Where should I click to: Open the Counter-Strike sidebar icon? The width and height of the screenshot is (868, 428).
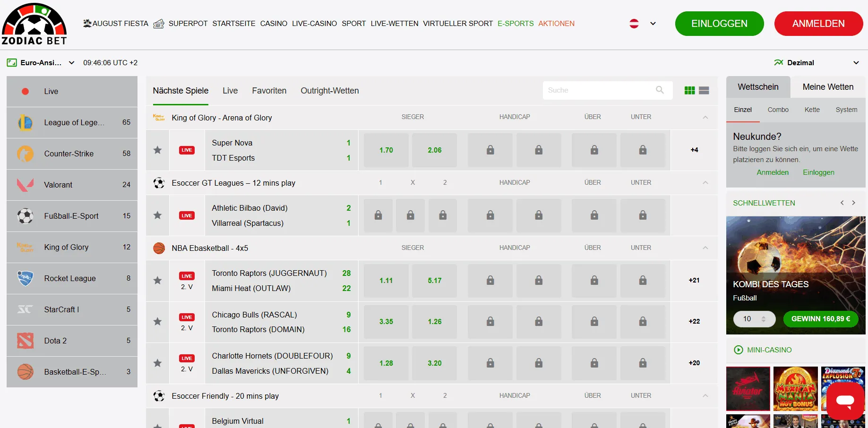pos(26,154)
